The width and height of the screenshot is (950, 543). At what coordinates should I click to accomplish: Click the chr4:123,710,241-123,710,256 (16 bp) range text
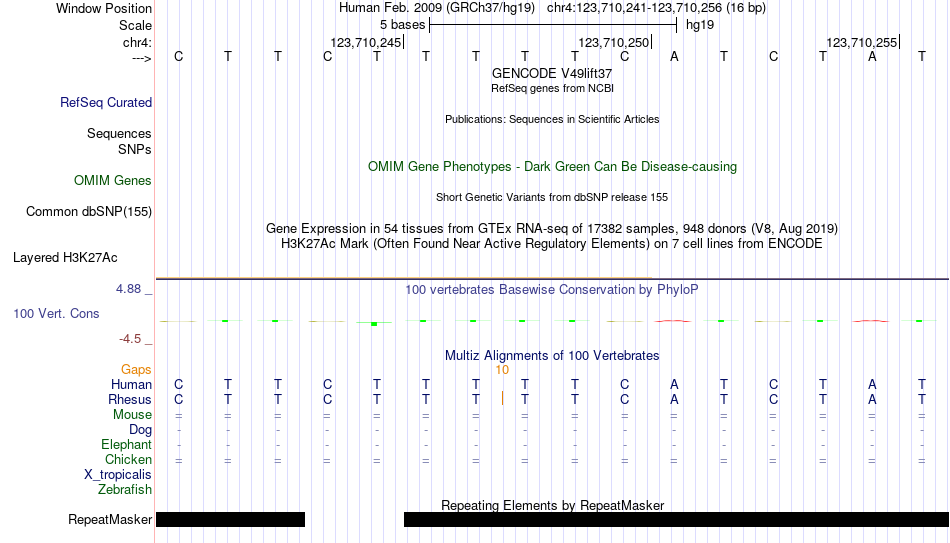[656, 8]
